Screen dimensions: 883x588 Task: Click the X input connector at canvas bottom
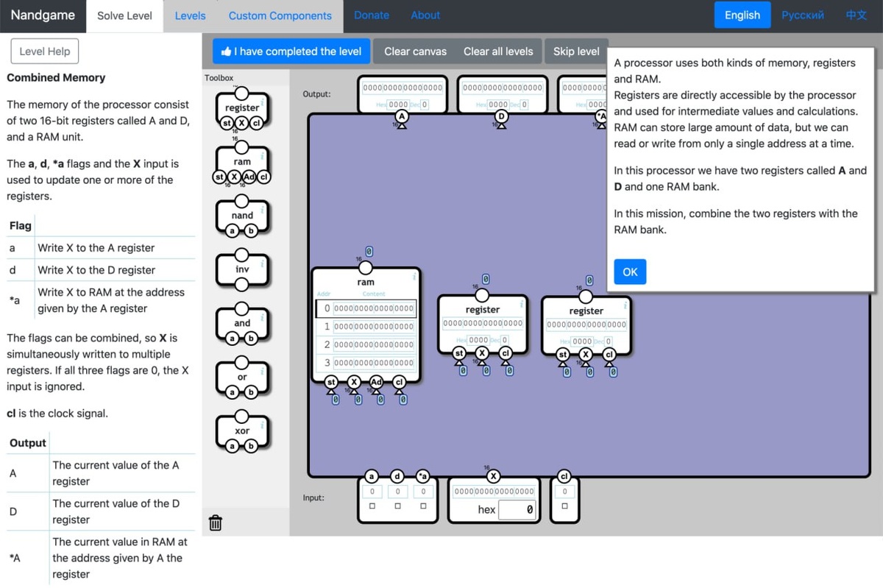click(494, 475)
